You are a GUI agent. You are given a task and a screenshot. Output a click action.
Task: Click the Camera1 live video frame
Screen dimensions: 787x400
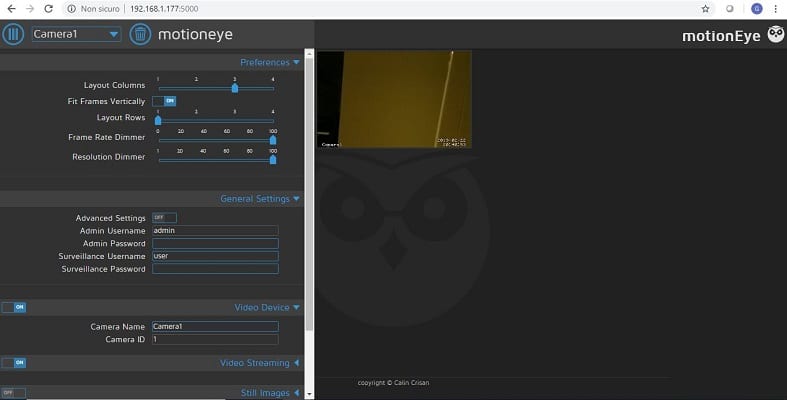pyautogui.click(x=394, y=99)
